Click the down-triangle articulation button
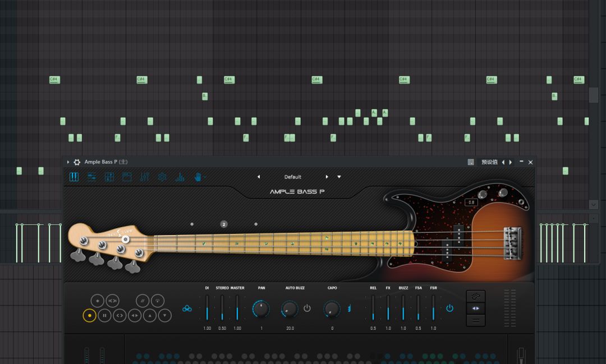The width and height of the screenshot is (606, 364). (x=164, y=315)
